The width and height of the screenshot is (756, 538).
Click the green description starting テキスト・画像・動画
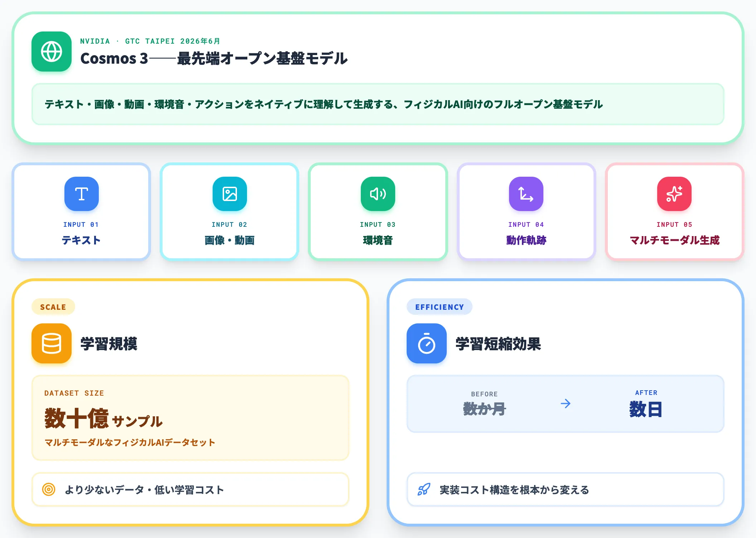[x=324, y=104]
